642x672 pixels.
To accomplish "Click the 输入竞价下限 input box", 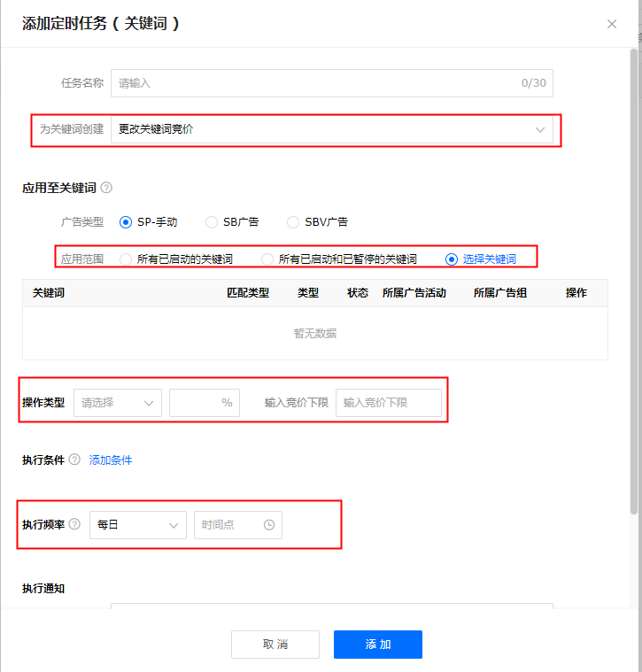I will tap(388, 402).
